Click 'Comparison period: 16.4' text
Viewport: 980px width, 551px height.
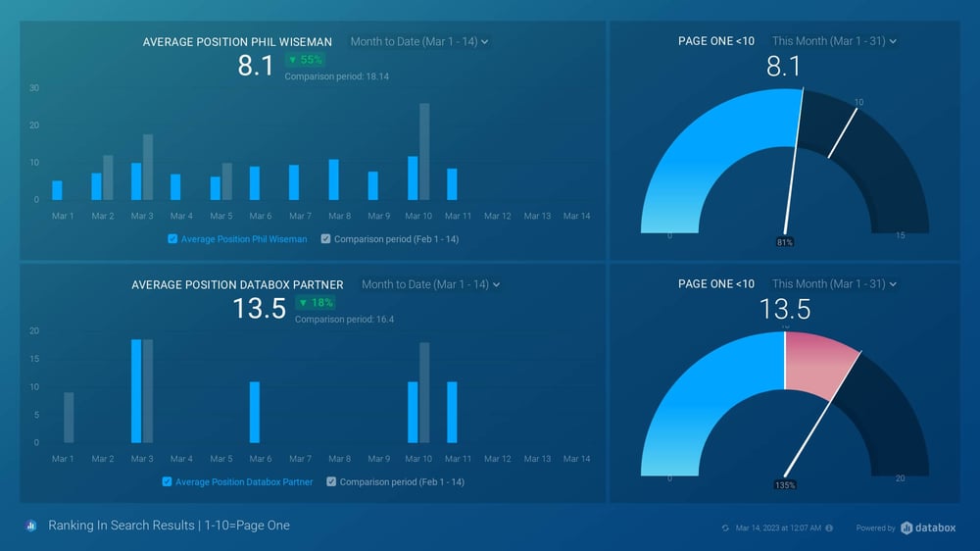pos(344,319)
